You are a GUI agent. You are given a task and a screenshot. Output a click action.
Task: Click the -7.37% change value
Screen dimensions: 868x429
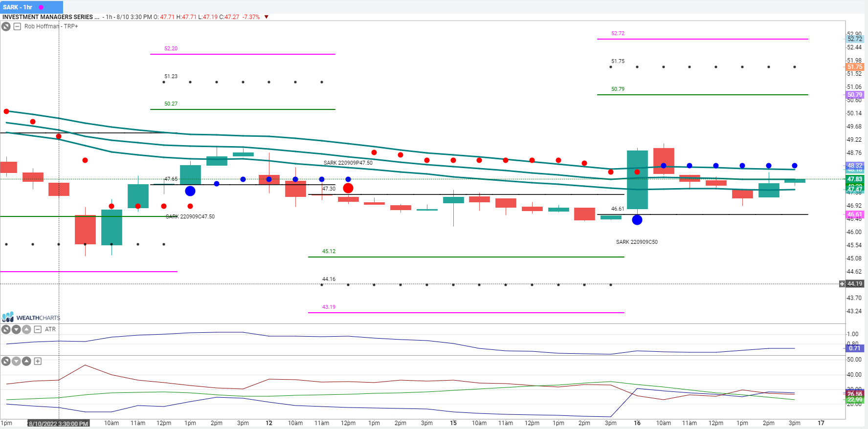click(x=251, y=17)
